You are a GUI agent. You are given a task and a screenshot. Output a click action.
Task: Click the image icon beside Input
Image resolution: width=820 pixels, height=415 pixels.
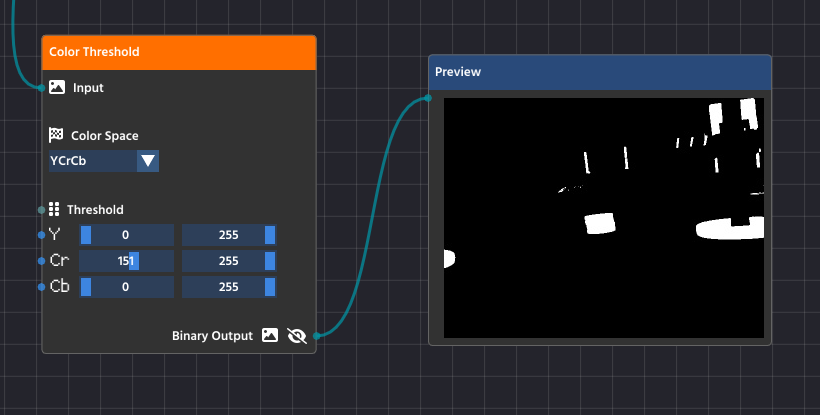[x=57, y=88]
